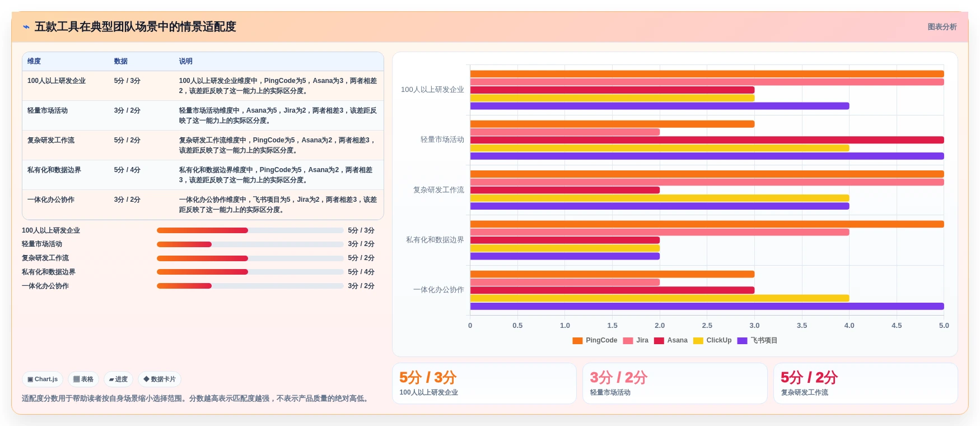The image size is (980, 426).
Task: Click the 私有化和数据边界 progress bar
Action: (x=250, y=272)
